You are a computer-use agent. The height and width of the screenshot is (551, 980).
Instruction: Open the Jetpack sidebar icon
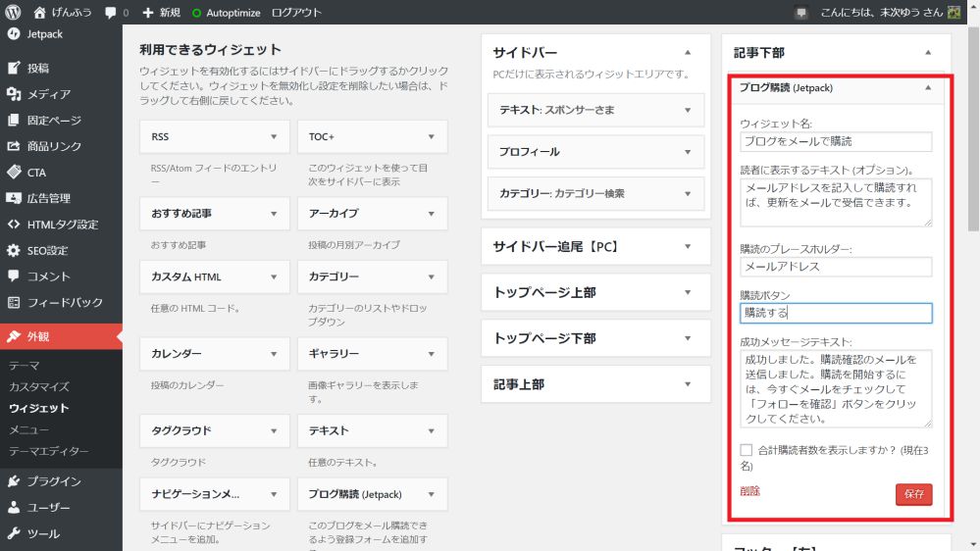coord(13,34)
